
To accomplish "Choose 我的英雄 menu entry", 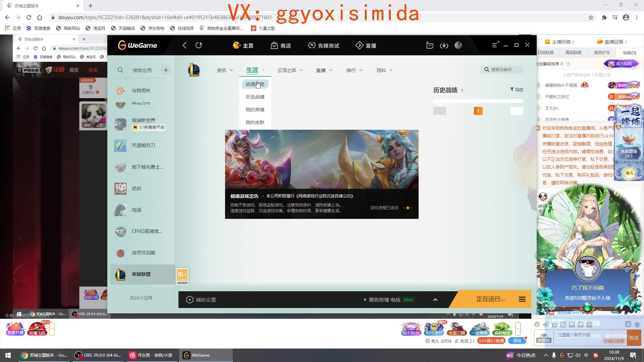I will [x=255, y=110].
